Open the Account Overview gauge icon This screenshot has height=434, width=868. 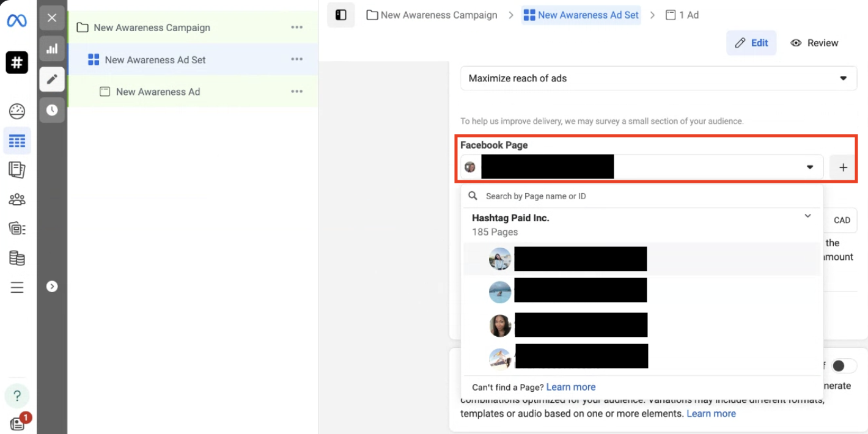pos(17,111)
